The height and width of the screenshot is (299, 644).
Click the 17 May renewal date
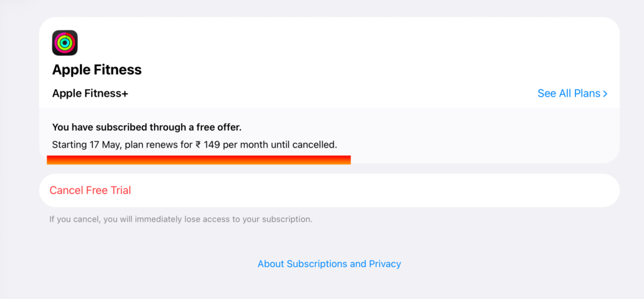(104, 144)
